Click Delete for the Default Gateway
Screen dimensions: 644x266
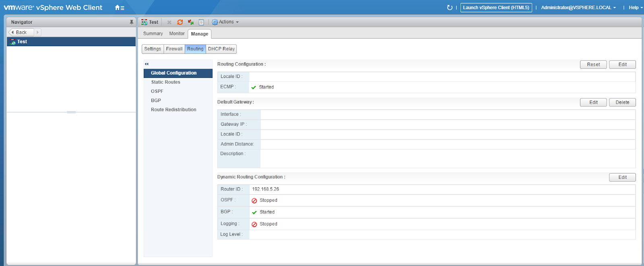coord(622,102)
